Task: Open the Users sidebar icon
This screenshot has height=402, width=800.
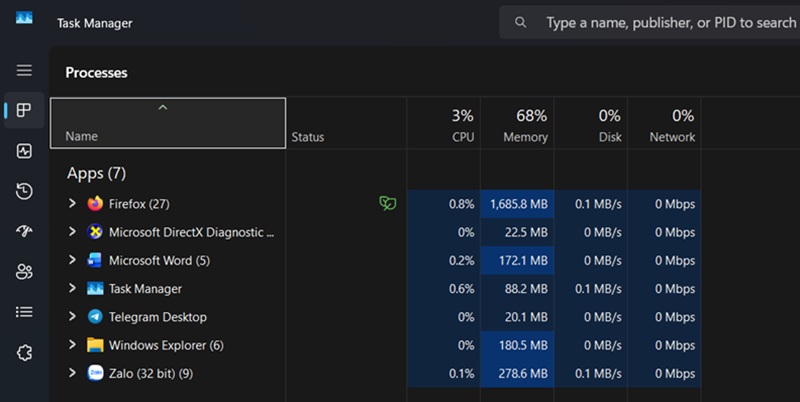Action: click(x=24, y=271)
